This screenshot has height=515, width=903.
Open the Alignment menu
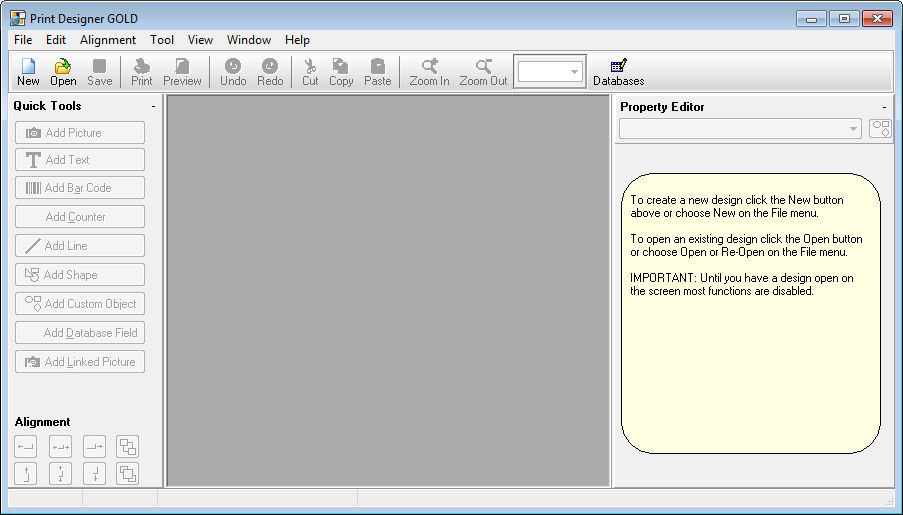tap(108, 40)
